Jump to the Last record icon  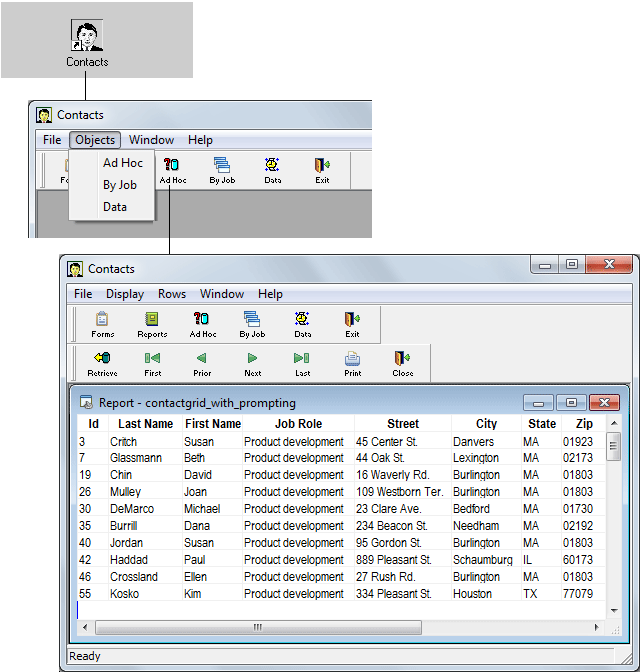click(x=302, y=363)
